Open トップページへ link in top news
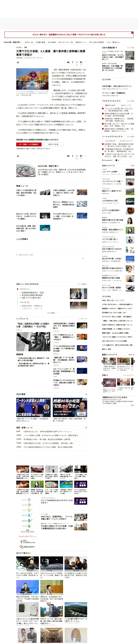The height and width of the screenshot is (644, 138). (83, 319)
